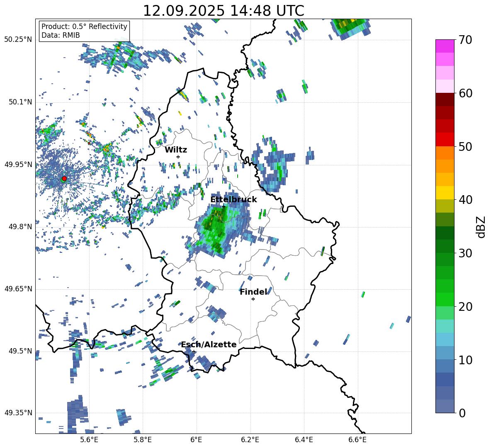The width and height of the screenshot is (491, 448).
Task: Click the colorbar tick label 50
Action: [465, 147]
